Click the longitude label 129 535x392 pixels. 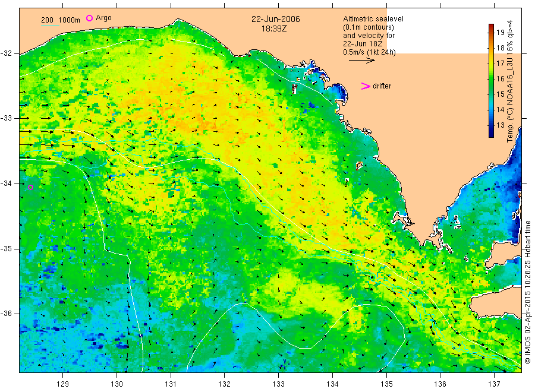coord(63,384)
